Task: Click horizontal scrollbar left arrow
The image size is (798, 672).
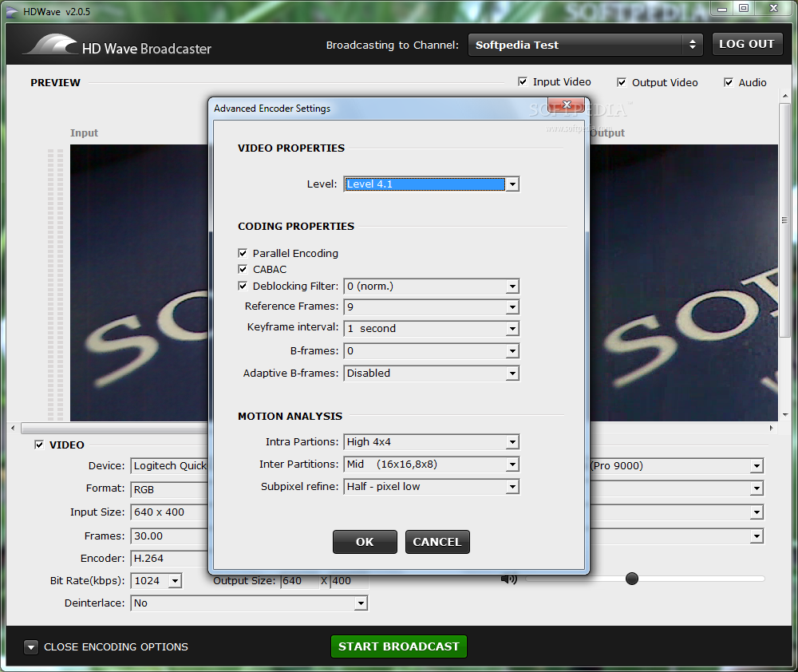Action: click(x=13, y=428)
